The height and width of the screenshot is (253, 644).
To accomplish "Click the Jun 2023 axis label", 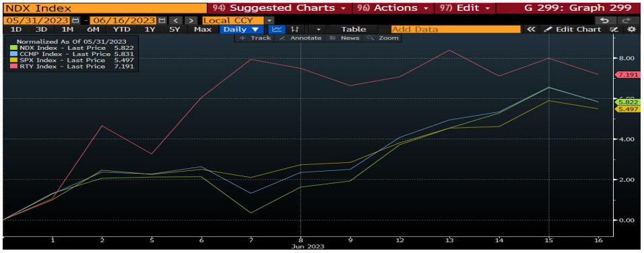I will [308, 246].
